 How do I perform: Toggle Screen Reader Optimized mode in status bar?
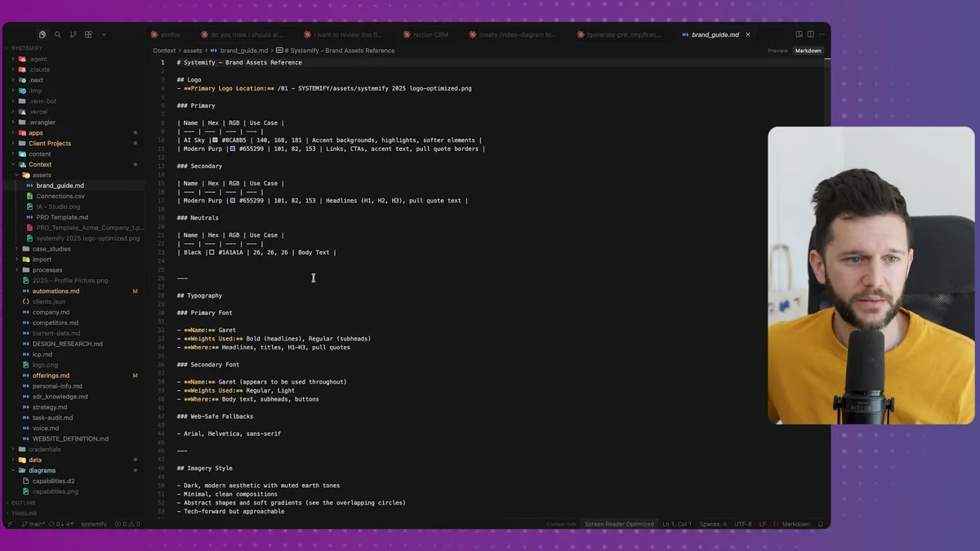coord(619,523)
